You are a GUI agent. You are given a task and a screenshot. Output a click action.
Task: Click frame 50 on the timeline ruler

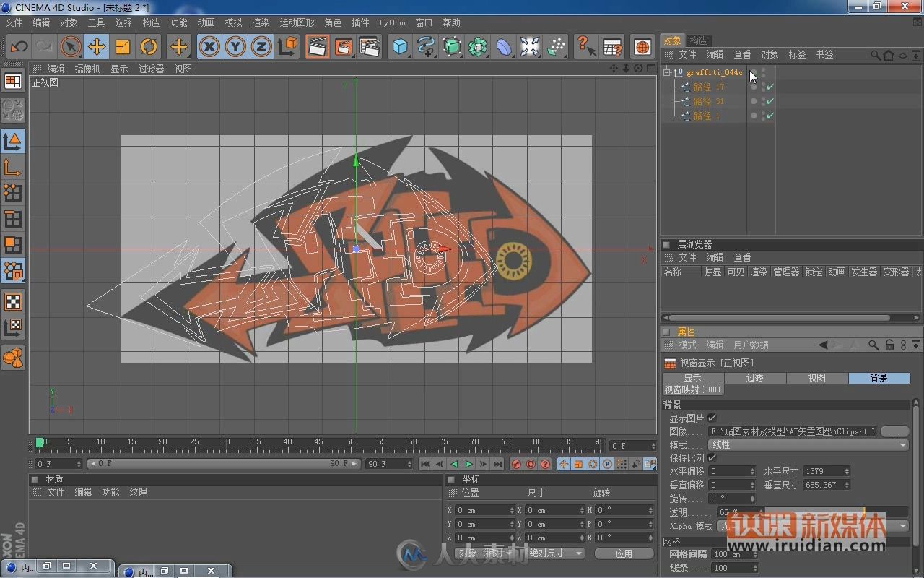click(x=350, y=441)
